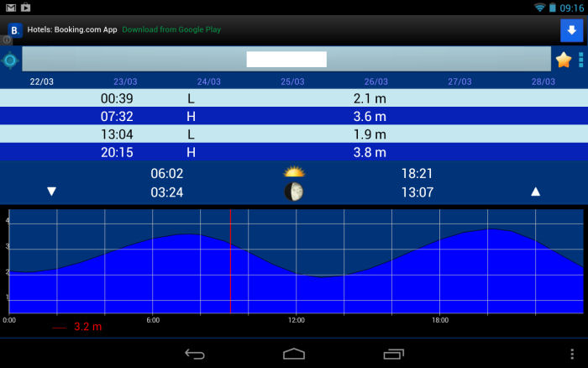Tap the Booking.com app logo

point(14,30)
